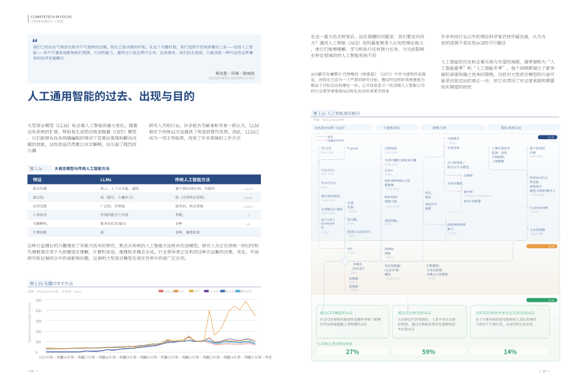Click heading 人工通用智能的过去、出现与目的
This screenshot has height=392, width=577.
pos(111,97)
